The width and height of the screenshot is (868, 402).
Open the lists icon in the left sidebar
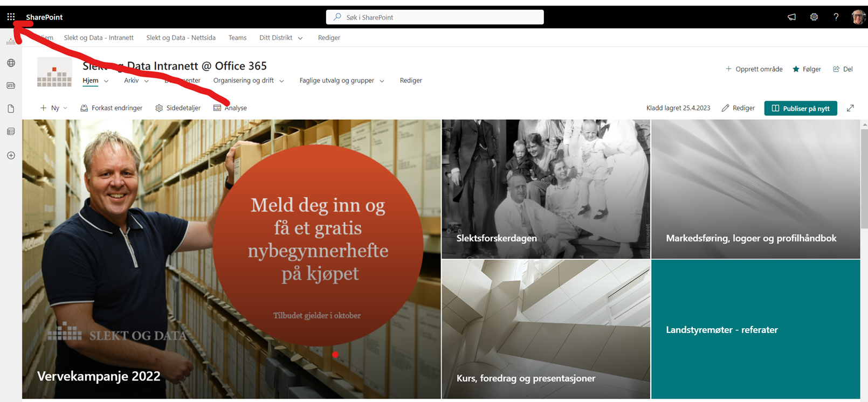(11, 131)
